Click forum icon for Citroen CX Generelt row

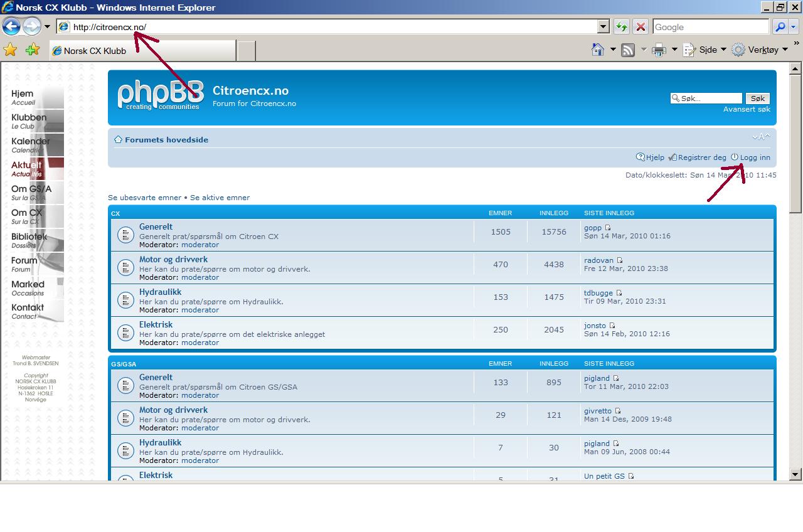[125, 235]
